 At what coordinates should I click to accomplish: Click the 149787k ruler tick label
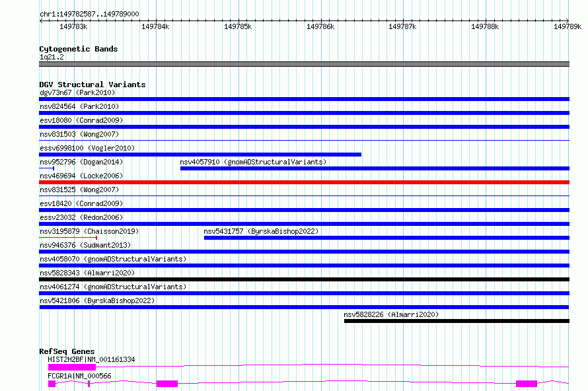coord(402,26)
